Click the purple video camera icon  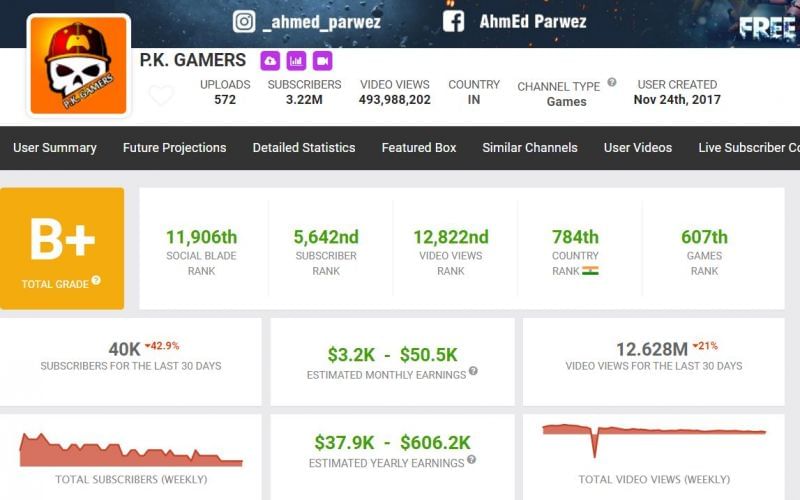click(322, 61)
